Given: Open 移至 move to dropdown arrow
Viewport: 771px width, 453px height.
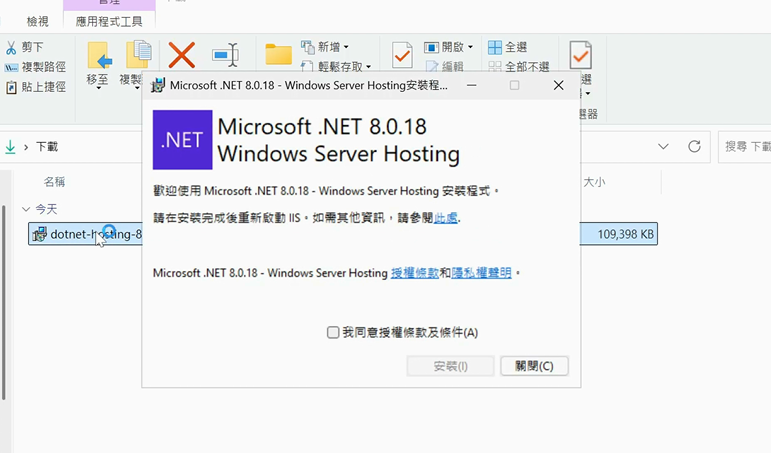Looking at the screenshot, I should point(99,89).
